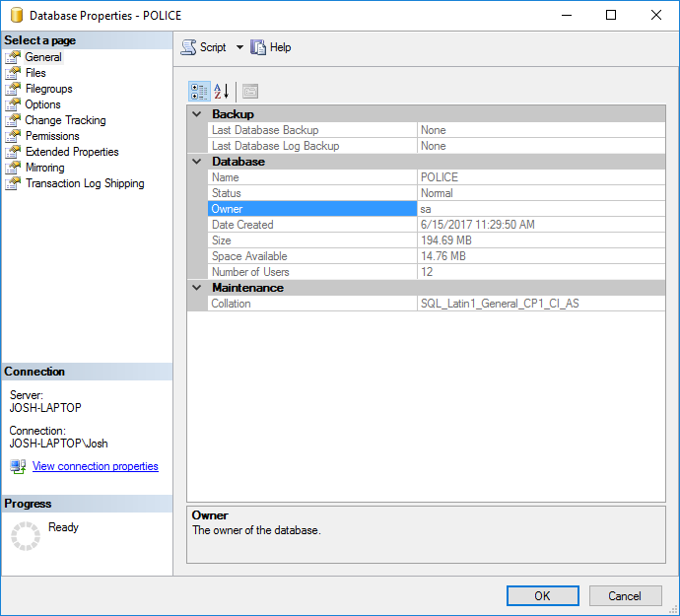
Task: Click the users count value 12
Action: coord(427,272)
